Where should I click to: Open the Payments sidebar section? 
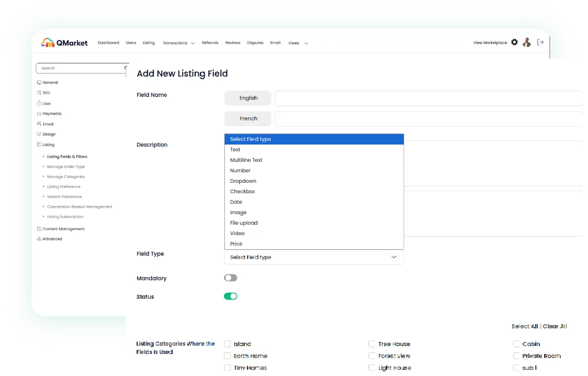click(x=39, y=114)
